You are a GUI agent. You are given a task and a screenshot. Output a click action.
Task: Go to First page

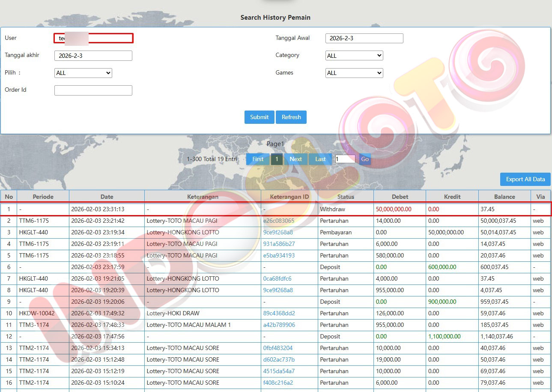(258, 159)
